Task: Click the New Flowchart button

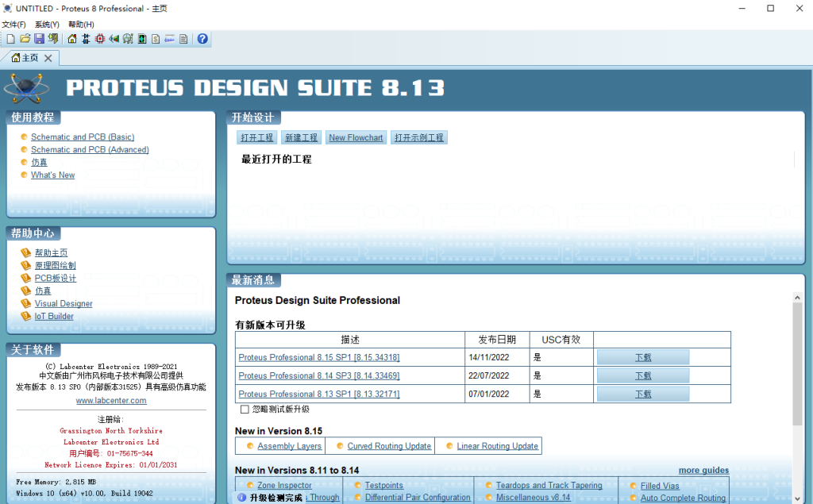Action: click(x=356, y=138)
